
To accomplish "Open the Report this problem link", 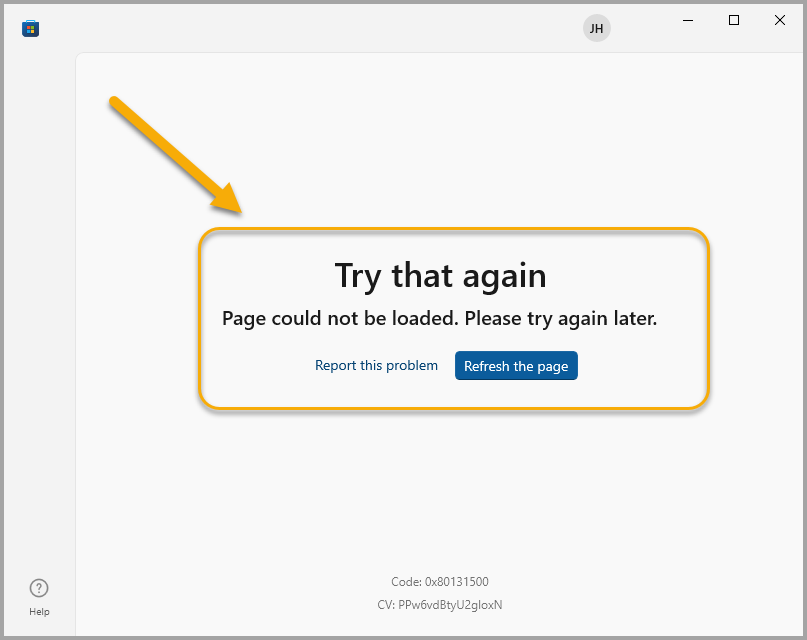I will coord(376,366).
